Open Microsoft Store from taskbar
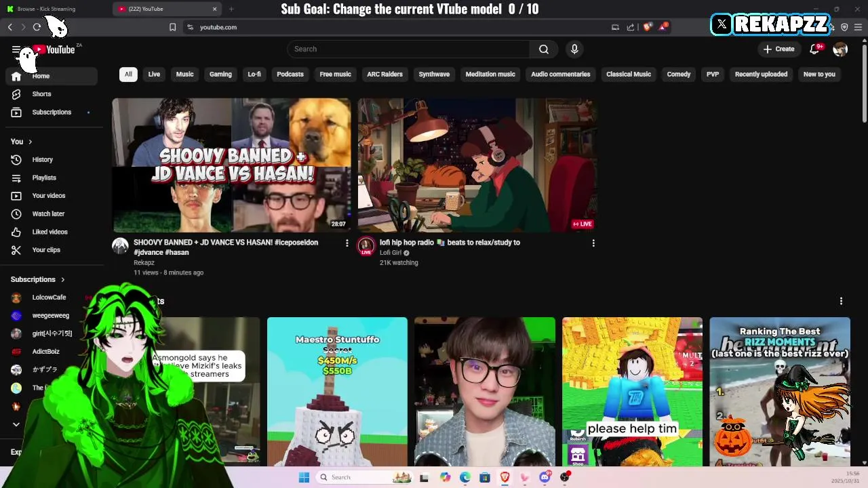 pyautogui.click(x=484, y=477)
